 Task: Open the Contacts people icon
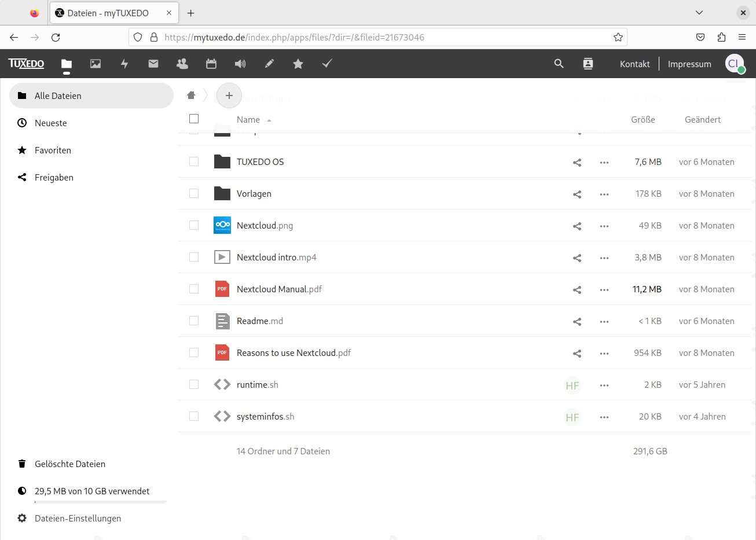pos(182,64)
